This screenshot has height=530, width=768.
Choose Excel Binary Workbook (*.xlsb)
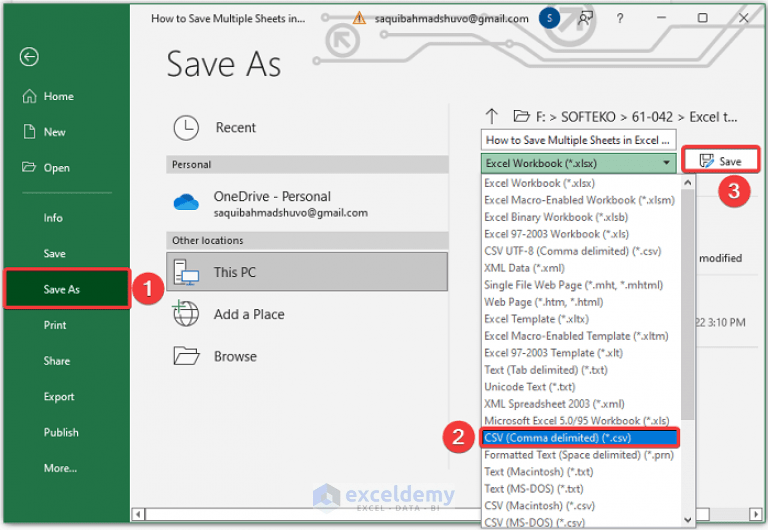pyautogui.click(x=581, y=217)
